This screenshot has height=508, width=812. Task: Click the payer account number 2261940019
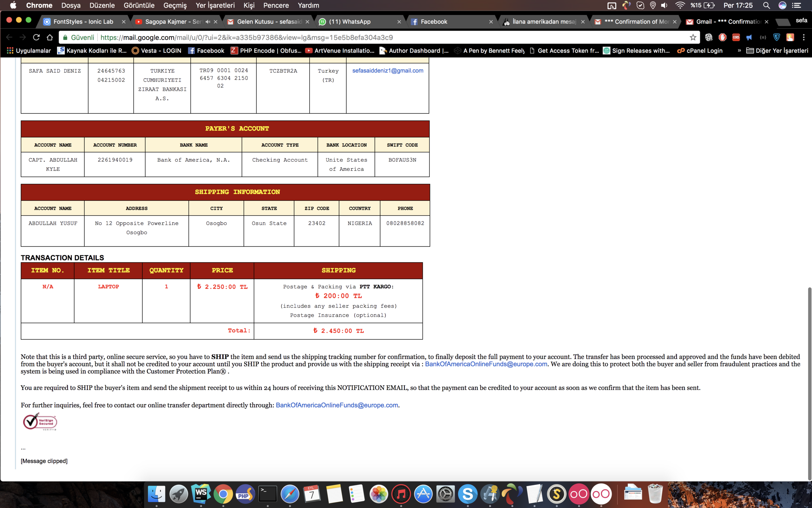115,160
